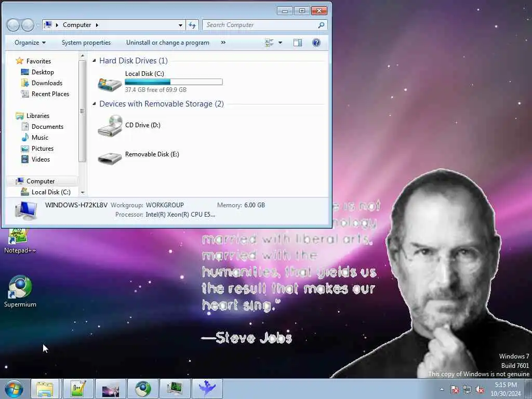Click the Back navigation arrow in Explorer
The height and width of the screenshot is (399, 532).
13,25
